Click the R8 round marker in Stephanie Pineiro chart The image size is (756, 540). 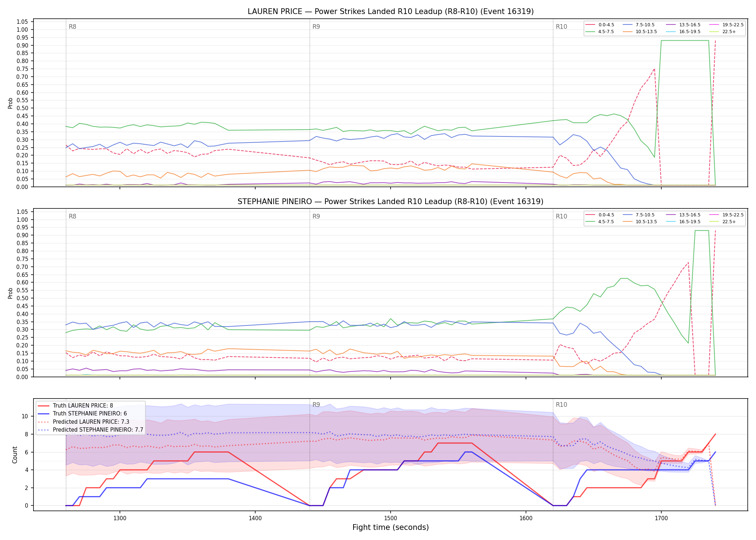pyautogui.click(x=72, y=216)
